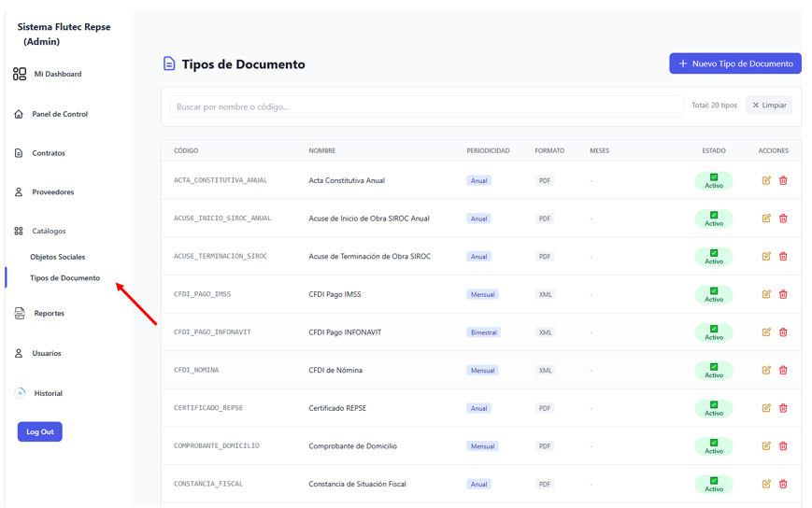Image resolution: width=812 pixels, height=508 pixels.
Task: Open Objetos Sociales submenu item
Action: coord(58,257)
